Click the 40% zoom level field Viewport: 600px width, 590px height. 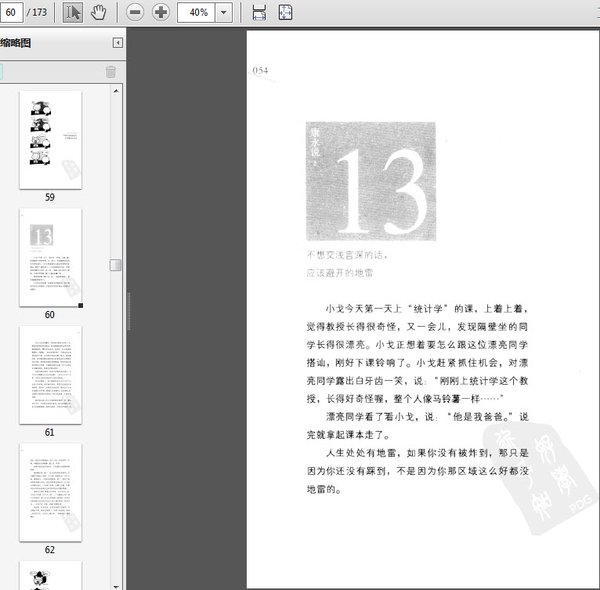pyautogui.click(x=196, y=12)
